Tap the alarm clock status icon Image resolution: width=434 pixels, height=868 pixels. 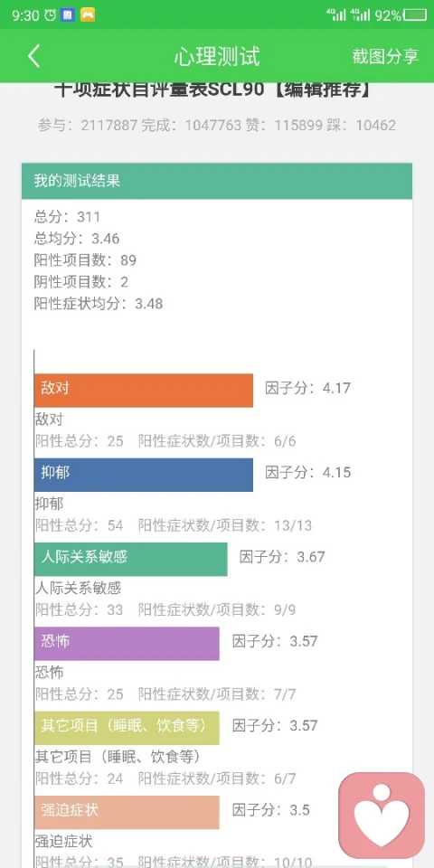point(50,15)
